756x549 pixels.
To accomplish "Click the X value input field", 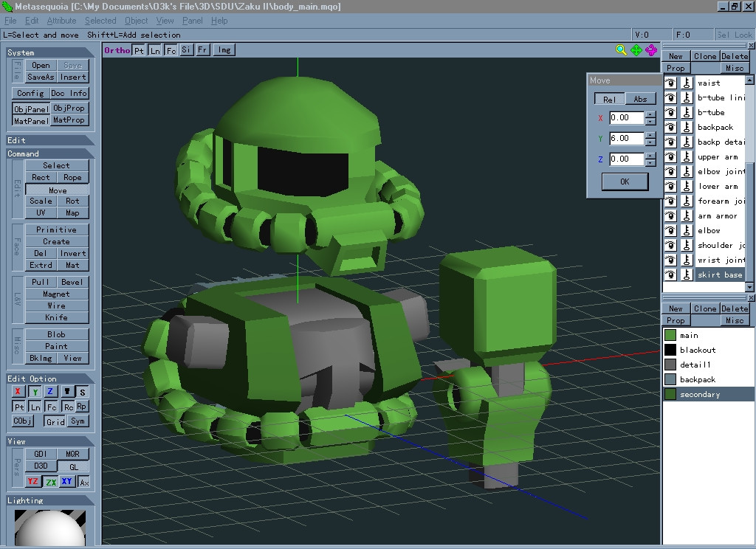I will (x=627, y=117).
